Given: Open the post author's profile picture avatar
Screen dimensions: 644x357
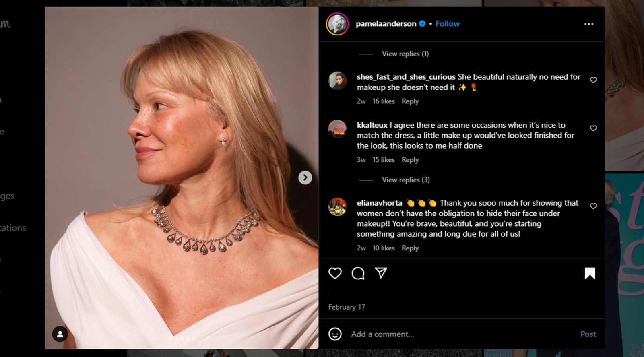Looking at the screenshot, I should coord(337,24).
